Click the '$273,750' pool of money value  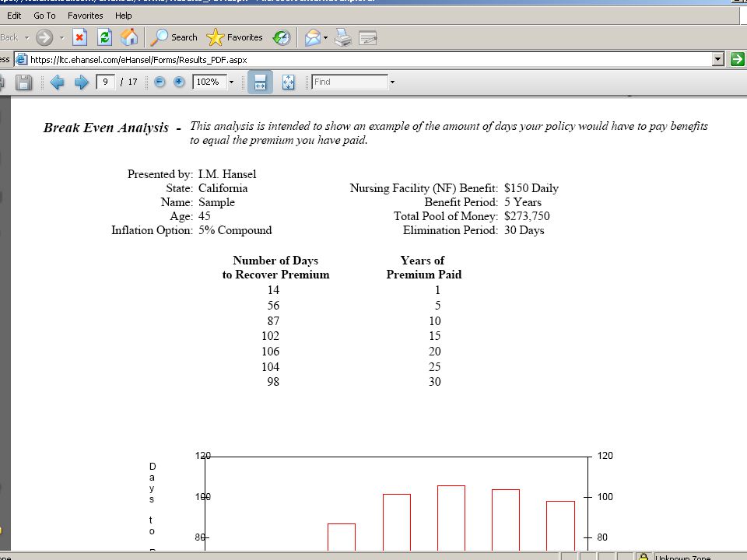pos(527,216)
